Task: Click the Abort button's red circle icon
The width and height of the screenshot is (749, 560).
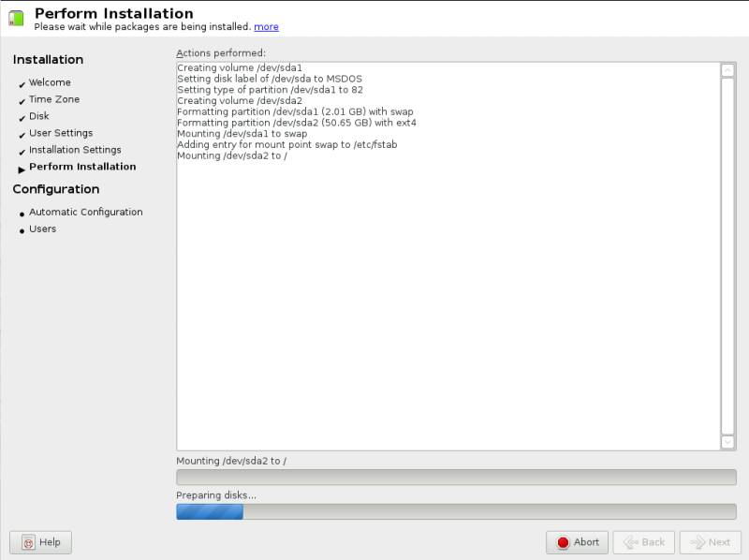Action: 563,542
